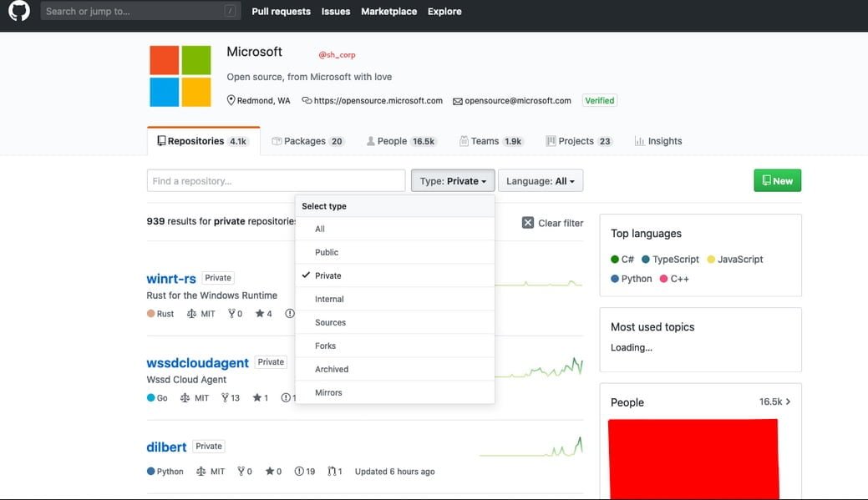Select Sources repository type
The image size is (868, 500).
coord(394,322)
